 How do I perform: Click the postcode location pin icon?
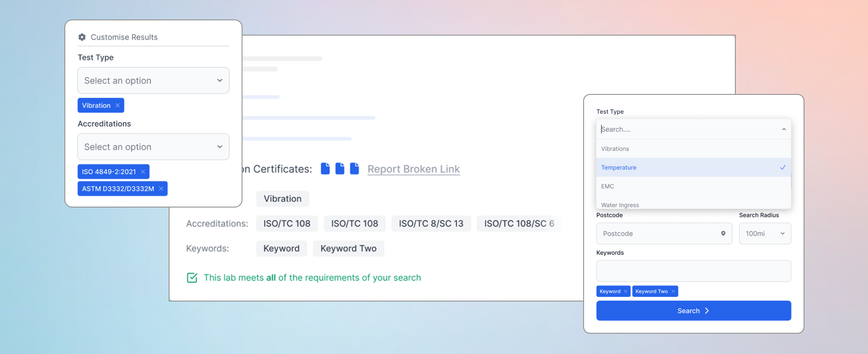click(723, 233)
